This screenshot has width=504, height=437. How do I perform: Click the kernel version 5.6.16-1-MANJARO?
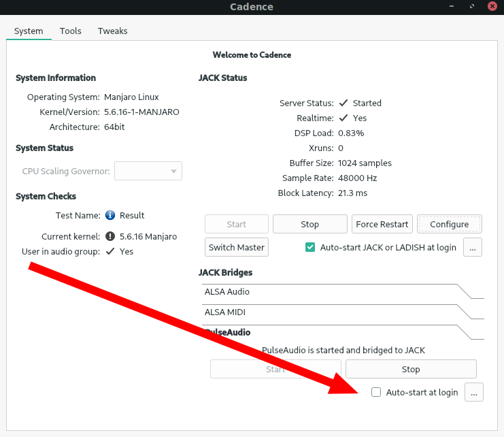(141, 112)
